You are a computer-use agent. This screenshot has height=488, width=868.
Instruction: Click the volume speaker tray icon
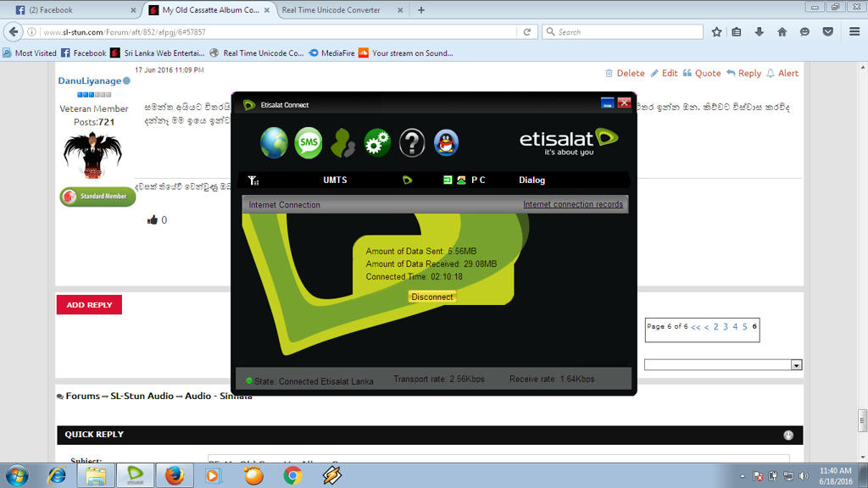[x=804, y=476]
